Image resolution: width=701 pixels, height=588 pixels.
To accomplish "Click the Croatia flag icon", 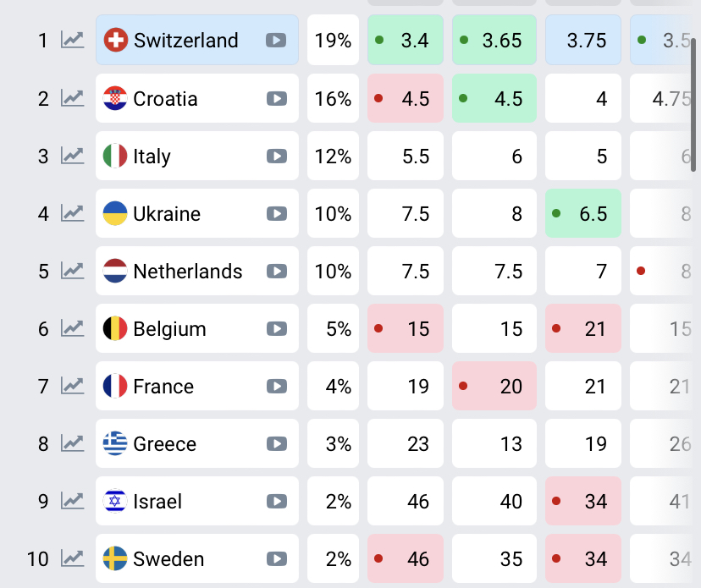I will click(x=115, y=98).
